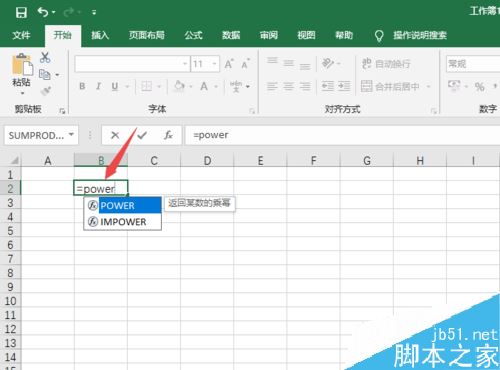Click the Middle Align icon

(289, 63)
